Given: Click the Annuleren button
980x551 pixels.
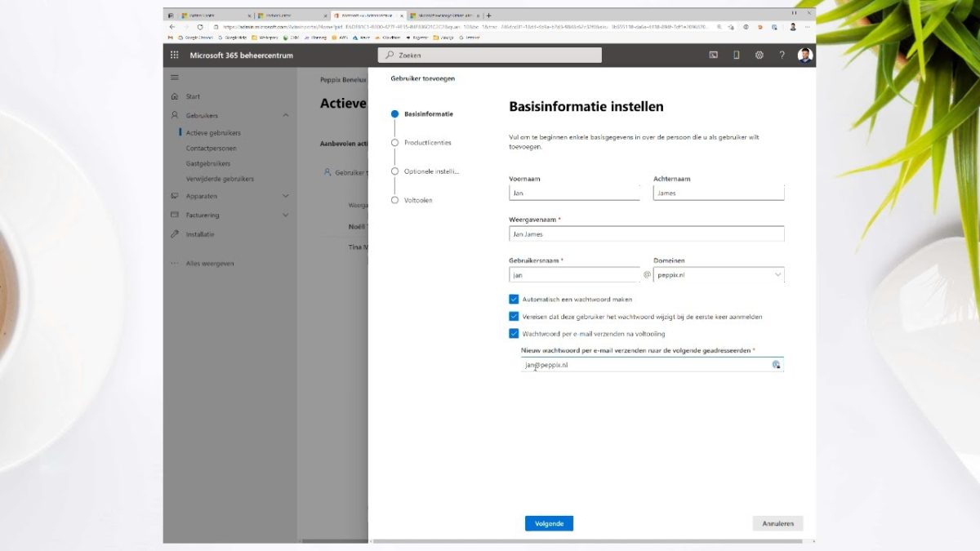Looking at the screenshot, I should click(777, 523).
